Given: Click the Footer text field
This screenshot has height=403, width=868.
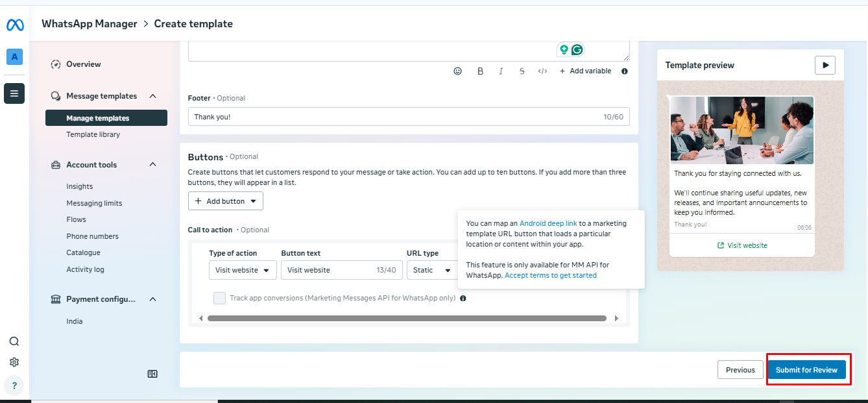Looking at the screenshot, I should [x=409, y=117].
